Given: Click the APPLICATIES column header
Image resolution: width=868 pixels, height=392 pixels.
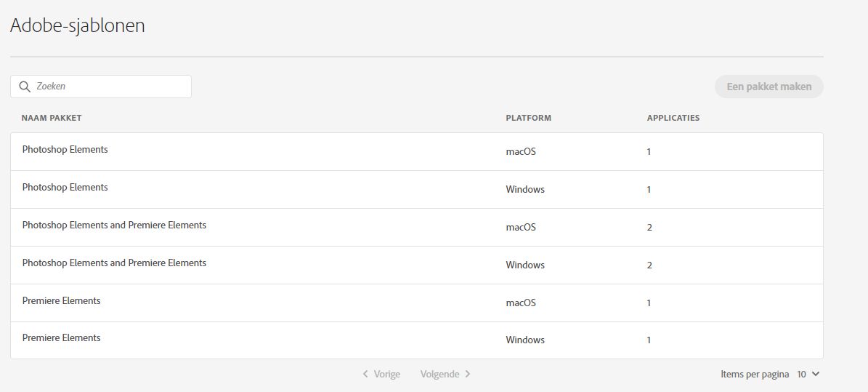Looking at the screenshot, I should [x=673, y=118].
